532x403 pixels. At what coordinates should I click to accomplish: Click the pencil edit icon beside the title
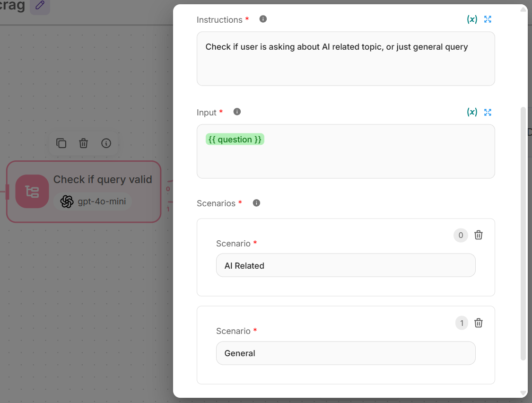tap(40, 5)
